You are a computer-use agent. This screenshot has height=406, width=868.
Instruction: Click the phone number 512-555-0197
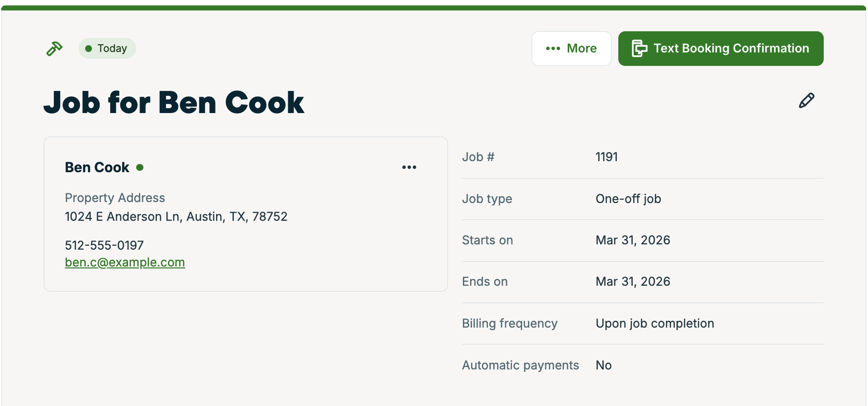pos(104,245)
